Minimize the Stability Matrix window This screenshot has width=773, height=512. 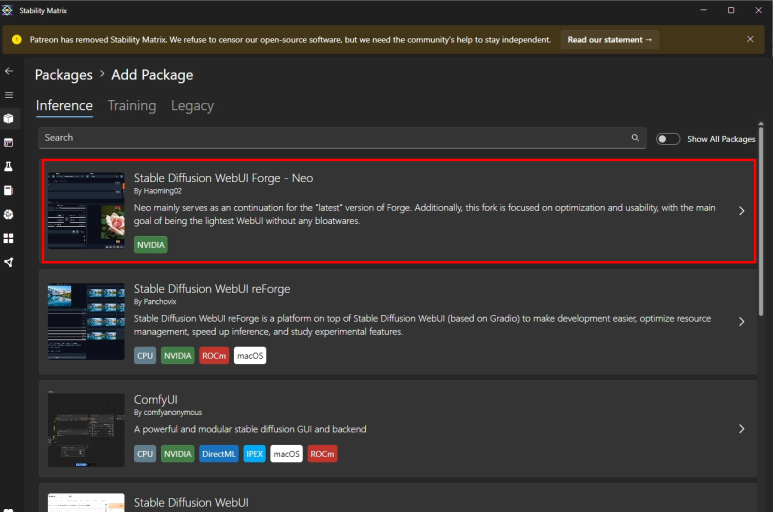[703, 10]
